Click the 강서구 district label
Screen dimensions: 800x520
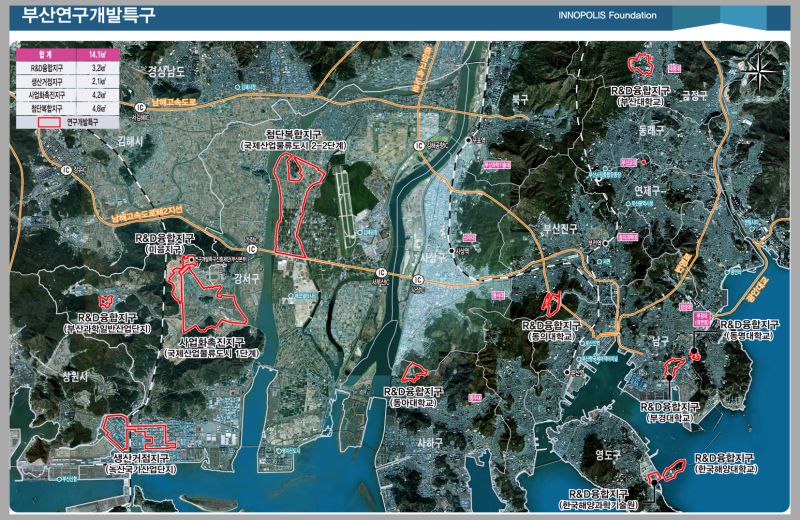247,279
